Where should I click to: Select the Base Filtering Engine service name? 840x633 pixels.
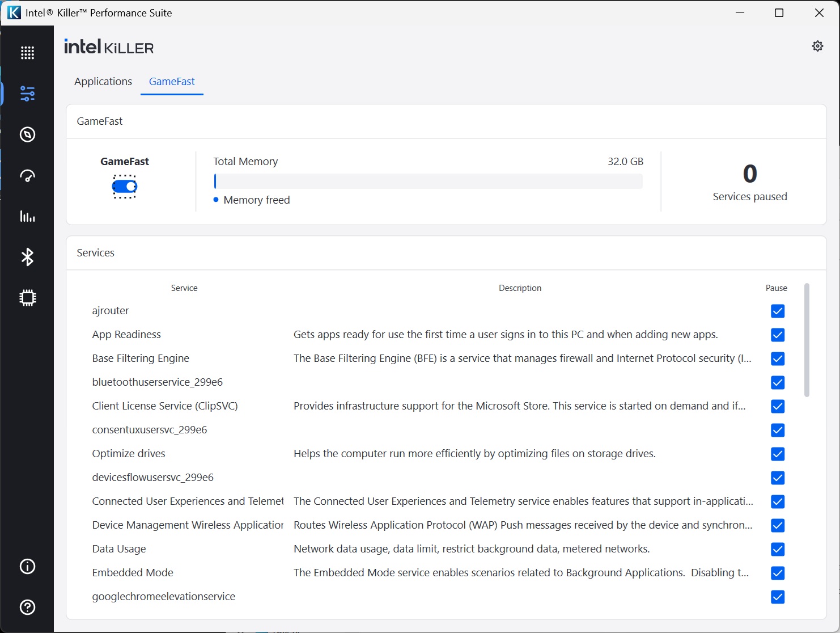[x=141, y=358]
